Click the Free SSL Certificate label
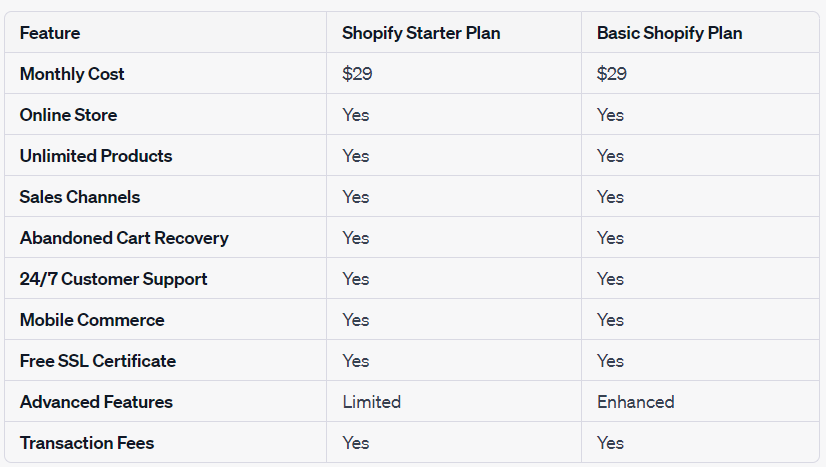The image size is (826, 467). [98, 361]
